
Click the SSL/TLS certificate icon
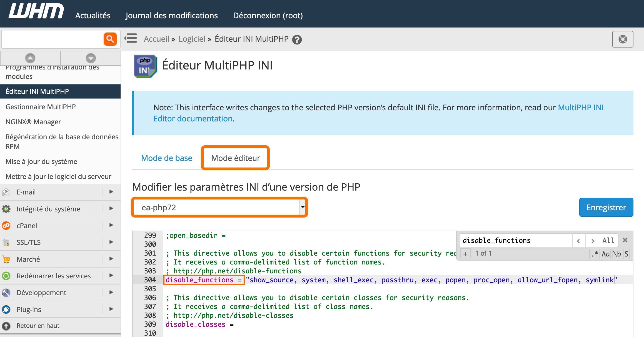pos(6,242)
